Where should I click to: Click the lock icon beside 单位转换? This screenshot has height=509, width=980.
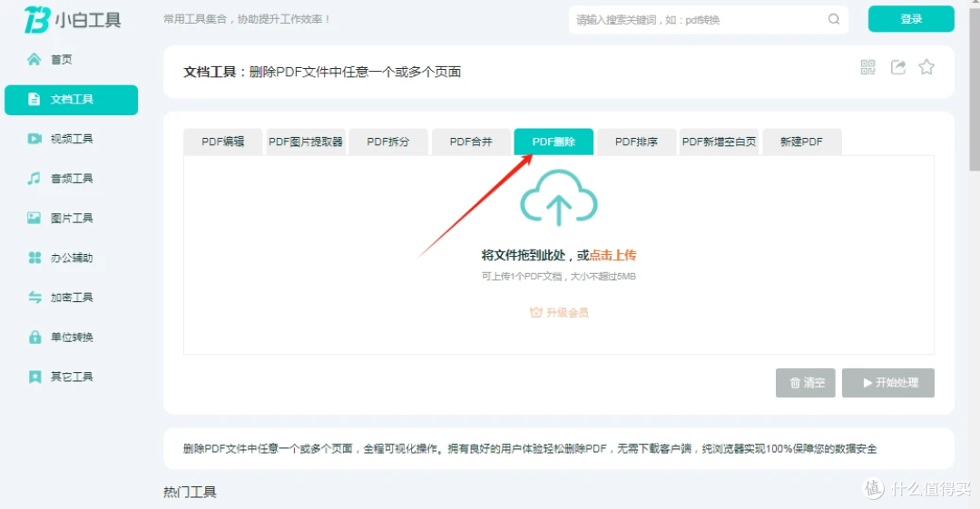34,337
